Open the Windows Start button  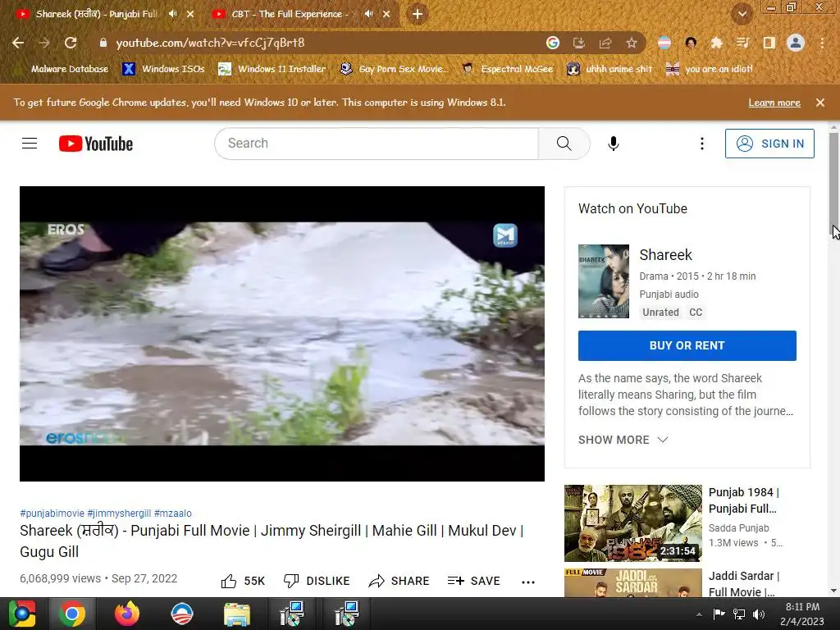[x=22, y=614]
